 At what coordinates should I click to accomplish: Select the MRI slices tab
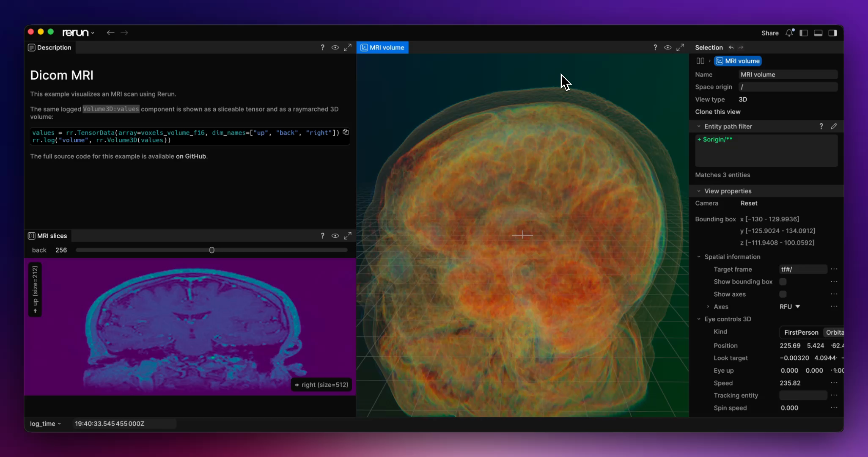[x=48, y=236]
